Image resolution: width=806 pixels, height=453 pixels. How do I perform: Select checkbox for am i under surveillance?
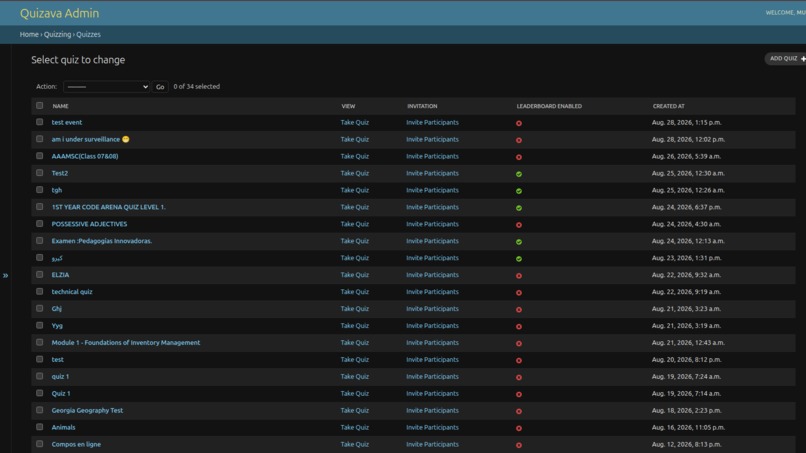click(40, 139)
